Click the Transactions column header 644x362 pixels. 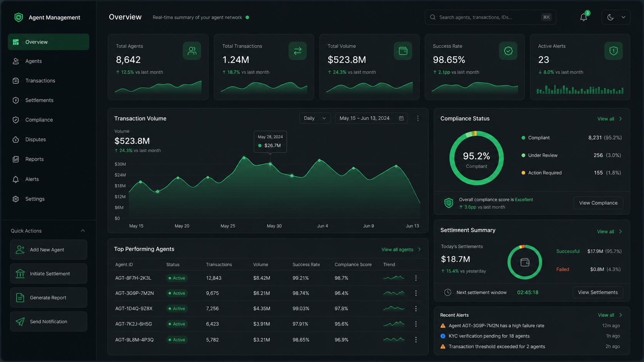point(219,265)
